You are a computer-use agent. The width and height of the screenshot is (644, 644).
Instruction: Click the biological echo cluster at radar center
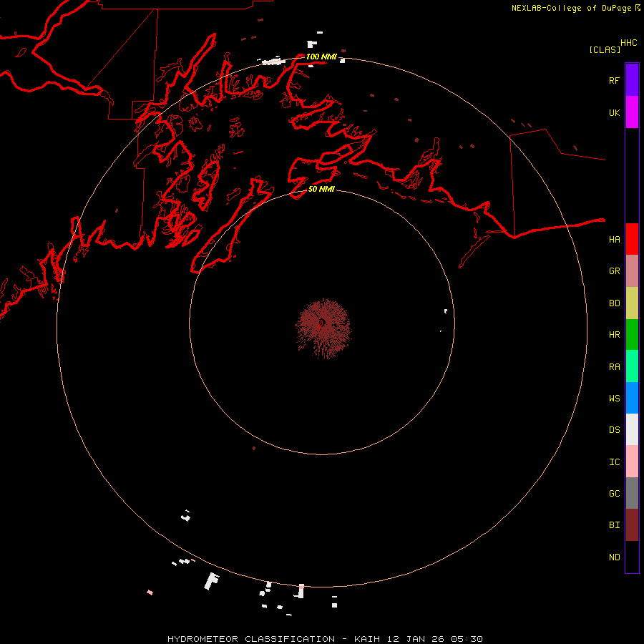pos(323,328)
